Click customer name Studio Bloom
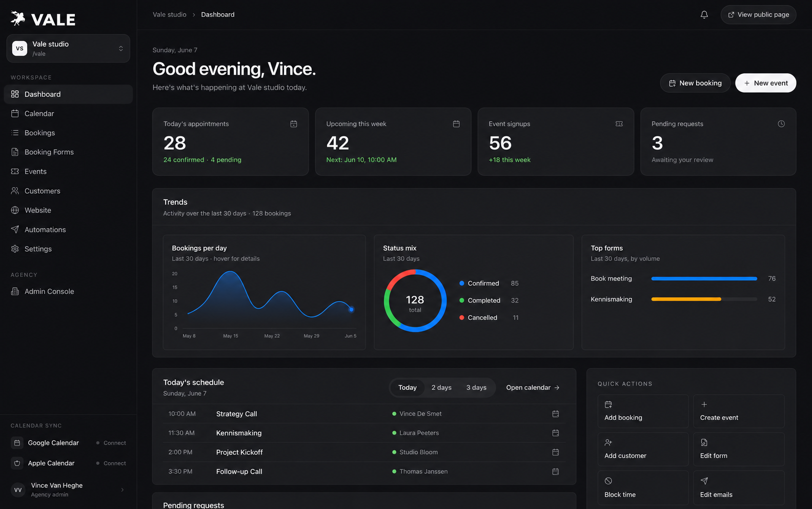812x509 pixels. [x=419, y=452]
